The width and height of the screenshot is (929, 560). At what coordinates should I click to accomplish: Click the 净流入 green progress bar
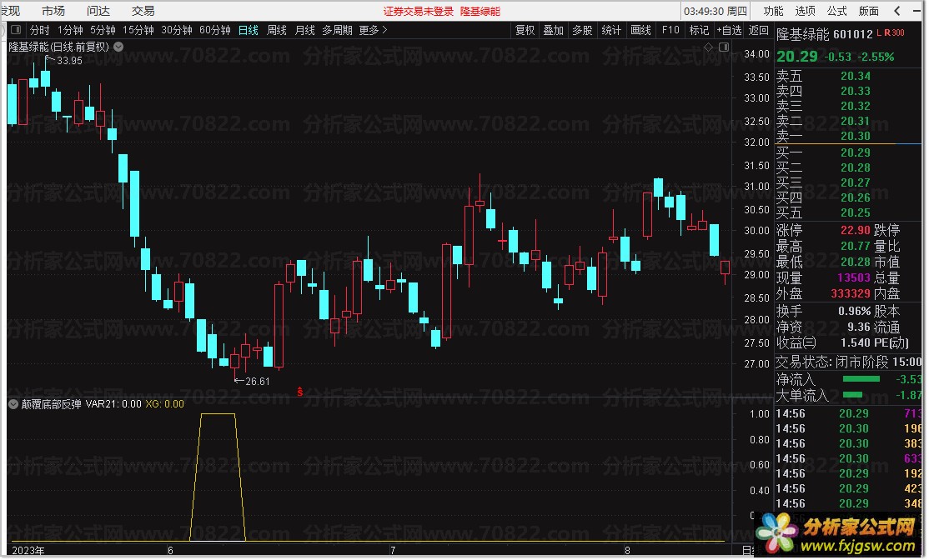861,379
